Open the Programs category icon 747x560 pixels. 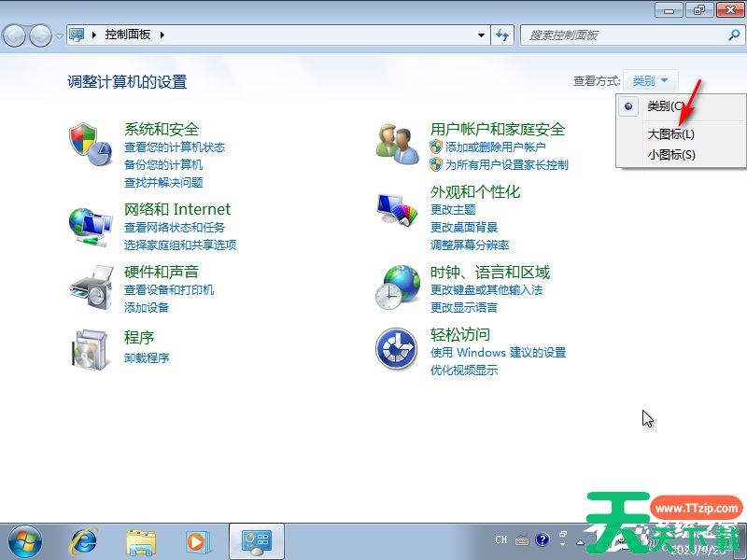[x=91, y=349]
